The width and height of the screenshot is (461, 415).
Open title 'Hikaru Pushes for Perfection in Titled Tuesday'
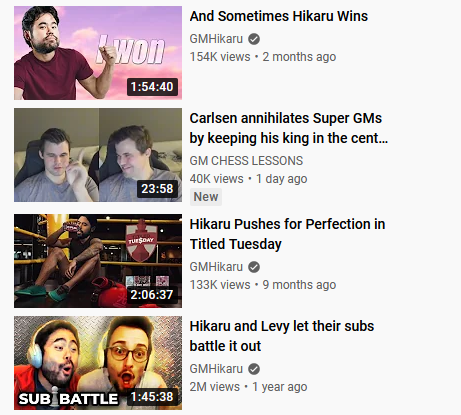click(x=287, y=234)
